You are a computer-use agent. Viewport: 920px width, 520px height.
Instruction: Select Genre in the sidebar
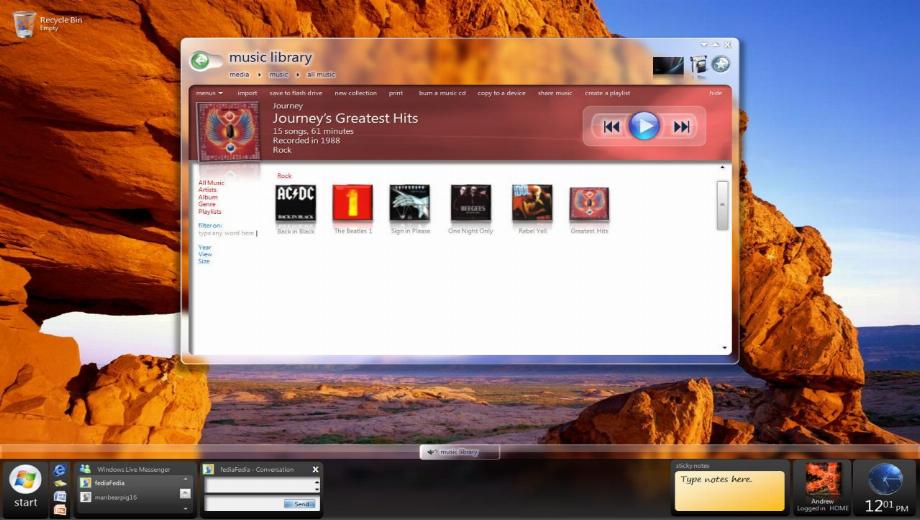207,204
